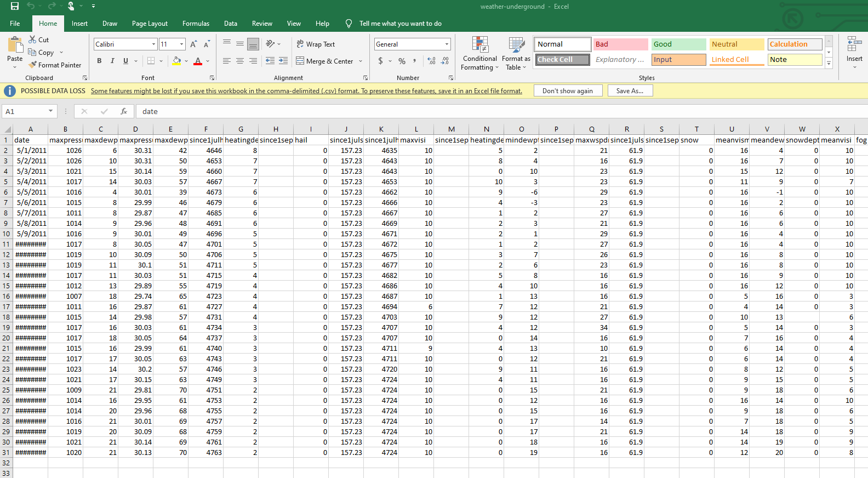Open the Page Layout tab

point(150,24)
